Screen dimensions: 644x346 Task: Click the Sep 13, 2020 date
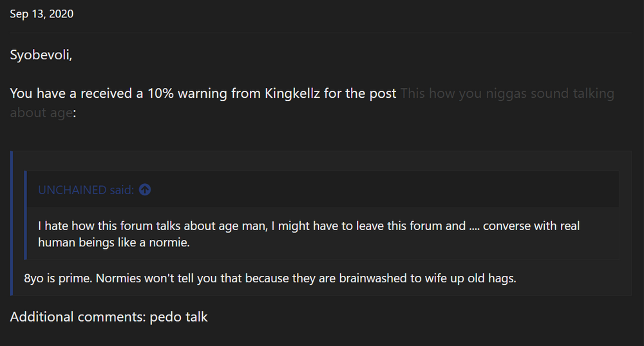click(x=42, y=14)
